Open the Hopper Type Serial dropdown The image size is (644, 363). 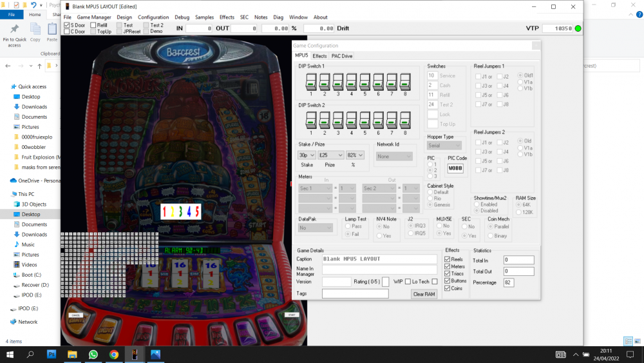[x=444, y=146]
